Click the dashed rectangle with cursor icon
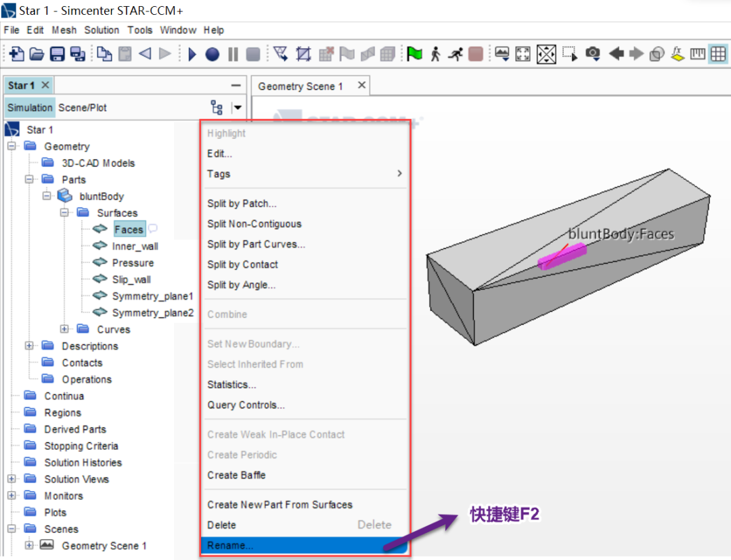731x560 pixels. (570, 54)
